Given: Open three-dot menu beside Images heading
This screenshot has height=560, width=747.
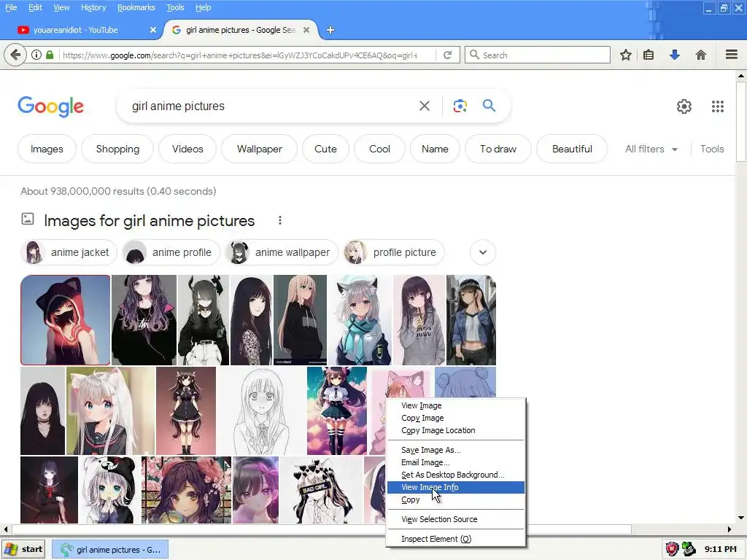Looking at the screenshot, I should 280,220.
